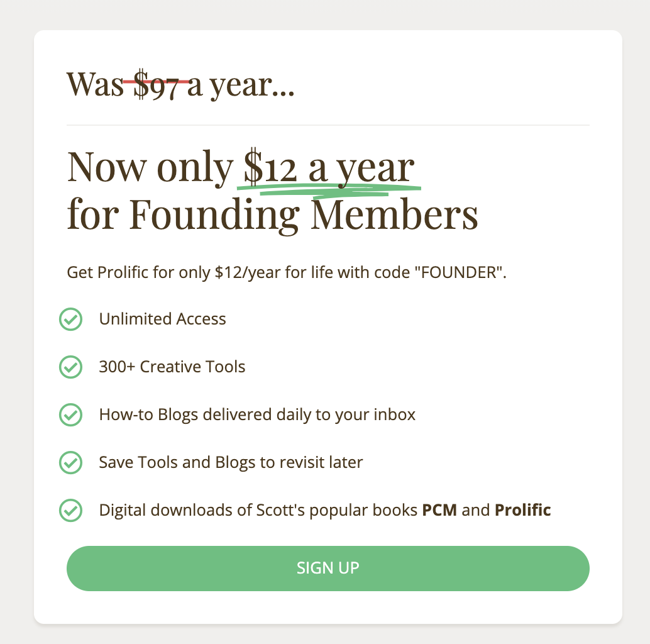Viewport: 650px width, 644px height.
Task: Click the checkmark beside Digital downloads item
Action: (x=71, y=510)
